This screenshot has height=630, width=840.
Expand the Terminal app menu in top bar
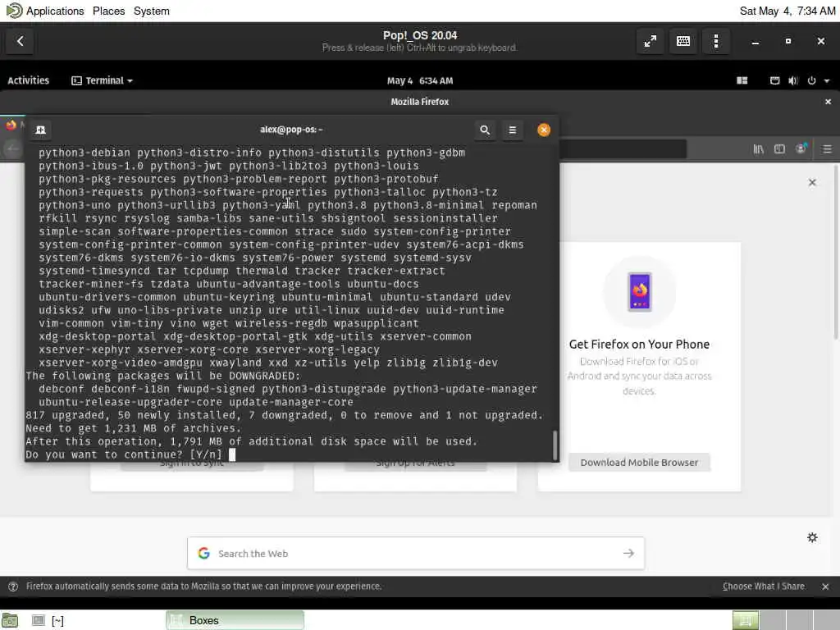point(102,80)
